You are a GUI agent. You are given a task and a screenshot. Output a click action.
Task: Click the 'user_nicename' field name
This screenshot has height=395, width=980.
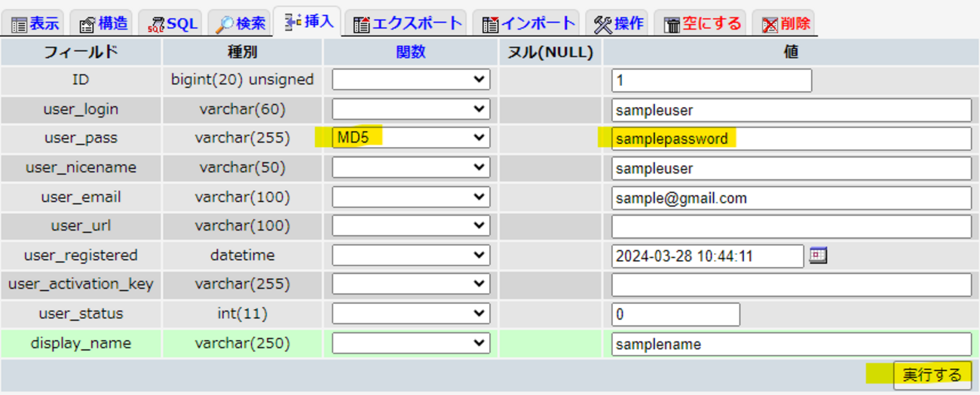(x=81, y=167)
